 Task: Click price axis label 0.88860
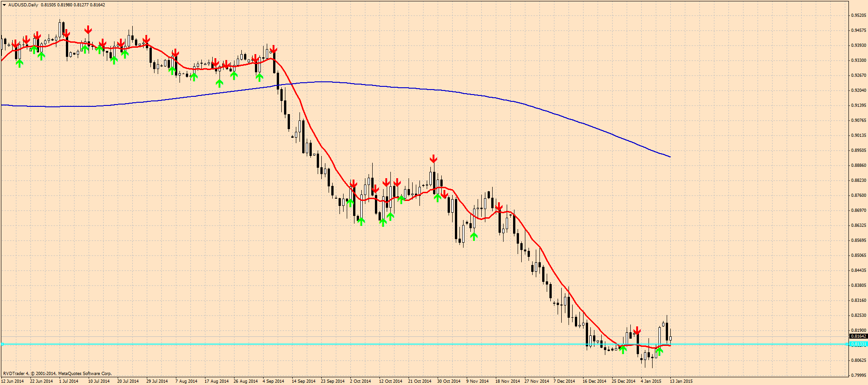[x=858, y=165]
